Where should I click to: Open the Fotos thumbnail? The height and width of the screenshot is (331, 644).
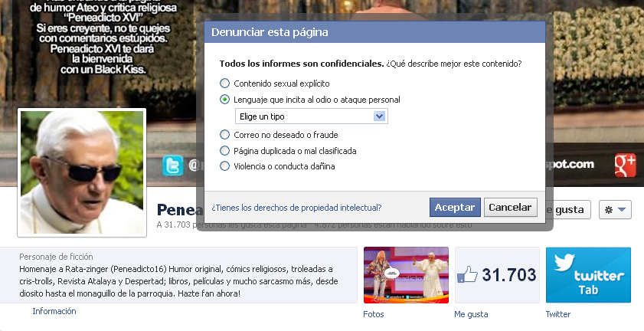coord(406,275)
